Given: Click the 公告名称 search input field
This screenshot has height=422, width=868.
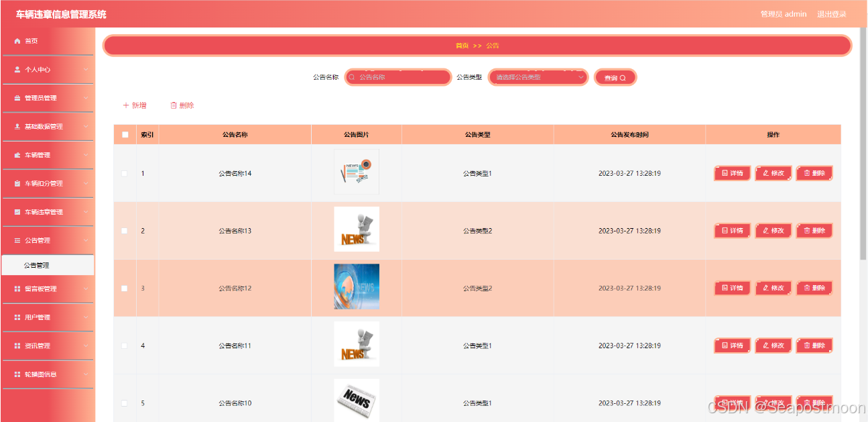Looking at the screenshot, I should click(x=397, y=76).
